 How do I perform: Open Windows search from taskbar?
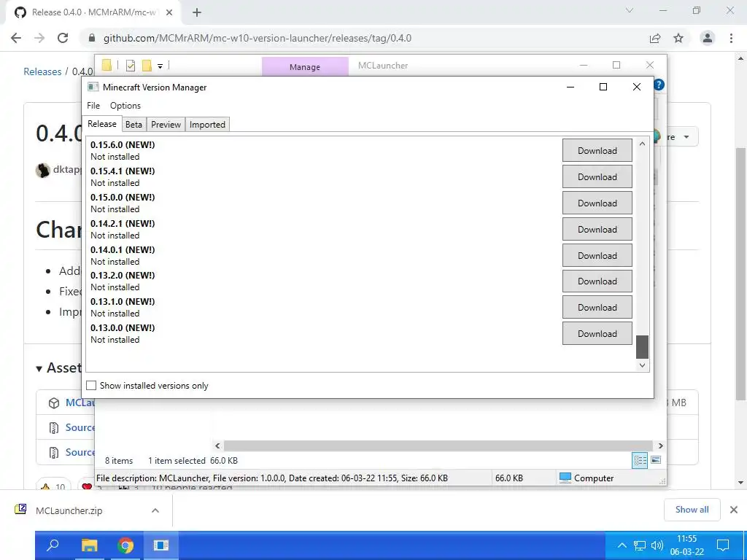pyautogui.click(x=53, y=545)
